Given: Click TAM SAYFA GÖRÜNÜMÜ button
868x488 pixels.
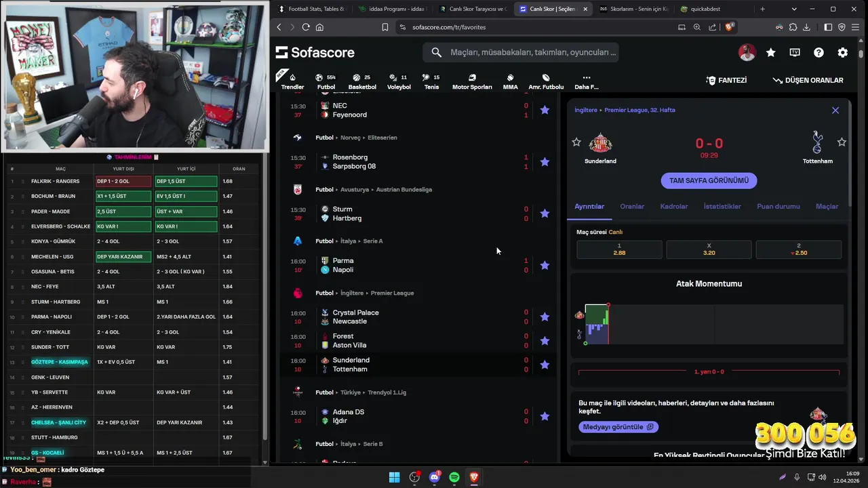Looking at the screenshot, I should [709, 180].
